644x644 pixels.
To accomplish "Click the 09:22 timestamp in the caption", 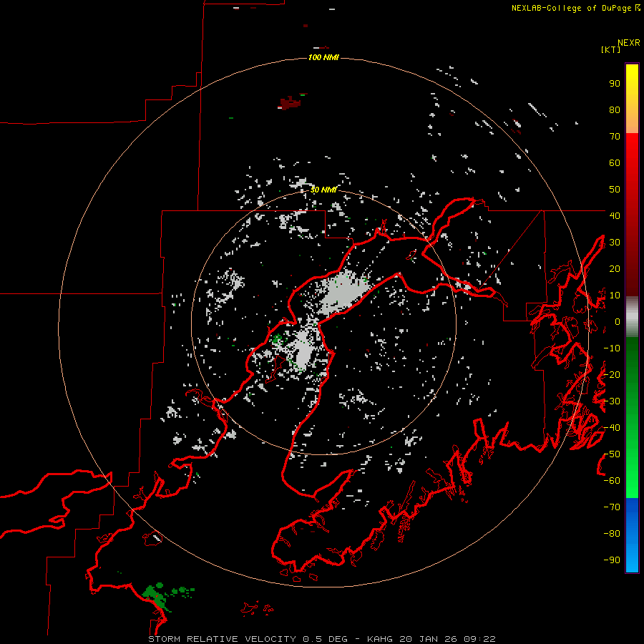I will (x=479, y=639).
